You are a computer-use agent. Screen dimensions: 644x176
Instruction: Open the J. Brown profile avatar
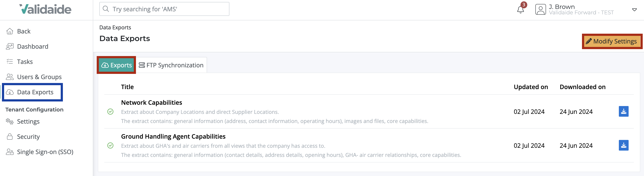click(x=540, y=10)
